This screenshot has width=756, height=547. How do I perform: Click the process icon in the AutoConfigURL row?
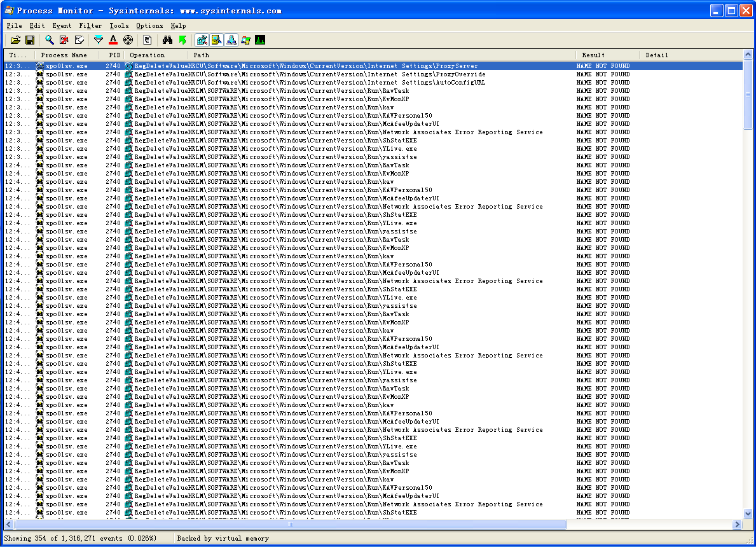(39, 83)
